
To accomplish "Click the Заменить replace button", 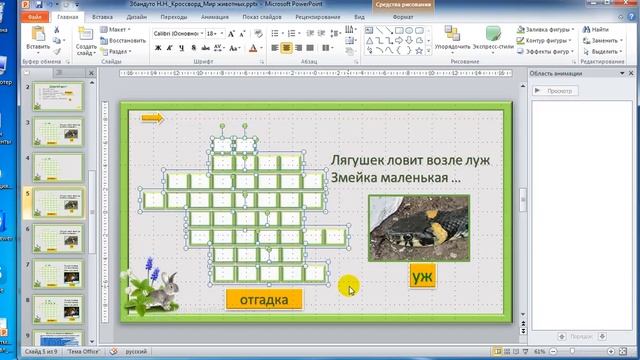I will pos(602,41).
